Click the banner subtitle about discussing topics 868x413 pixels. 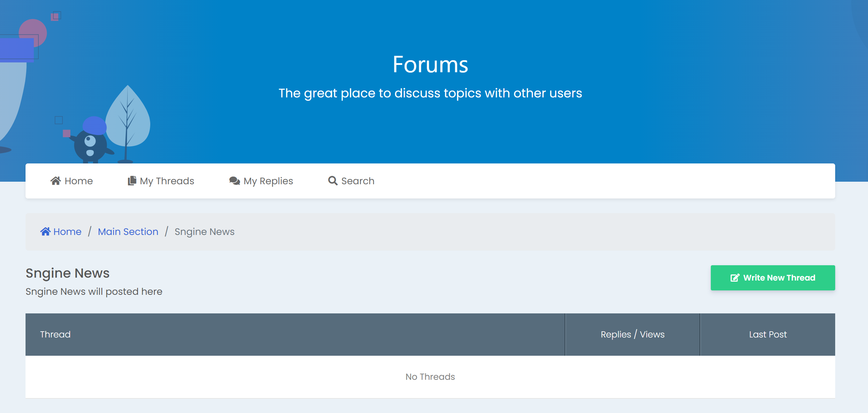click(430, 93)
